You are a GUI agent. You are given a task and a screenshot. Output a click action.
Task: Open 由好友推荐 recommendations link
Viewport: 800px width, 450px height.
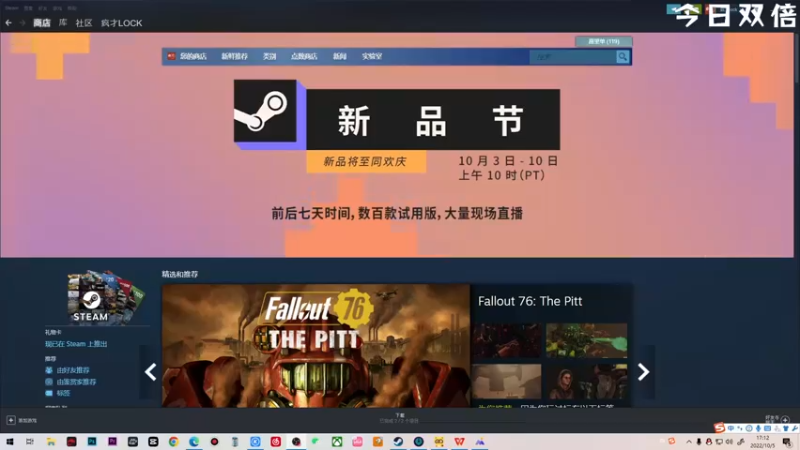coord(72,370)
